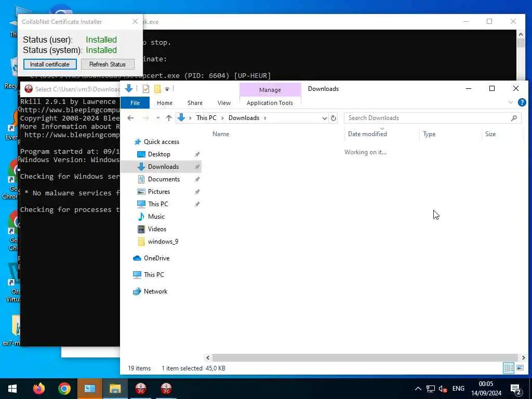Viewport: 532px width, 399px height.
Task: Switch to the View ribbon tab
Action: (x=224, y=103)
